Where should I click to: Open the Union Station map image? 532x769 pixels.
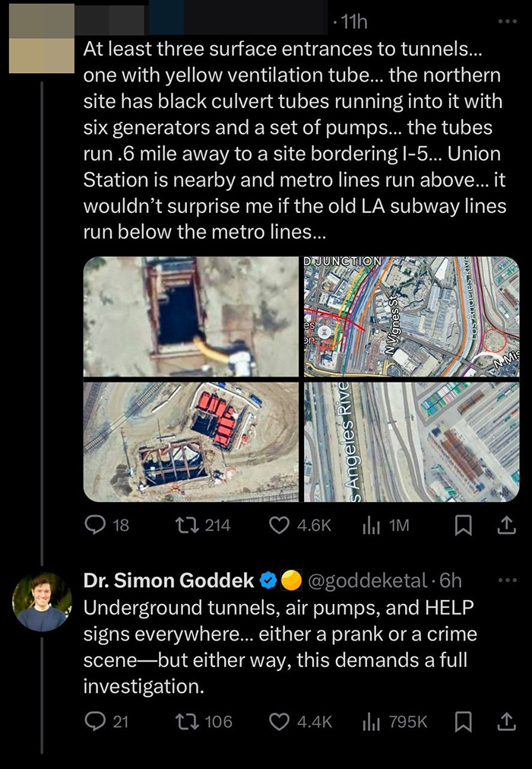(411, 316)
